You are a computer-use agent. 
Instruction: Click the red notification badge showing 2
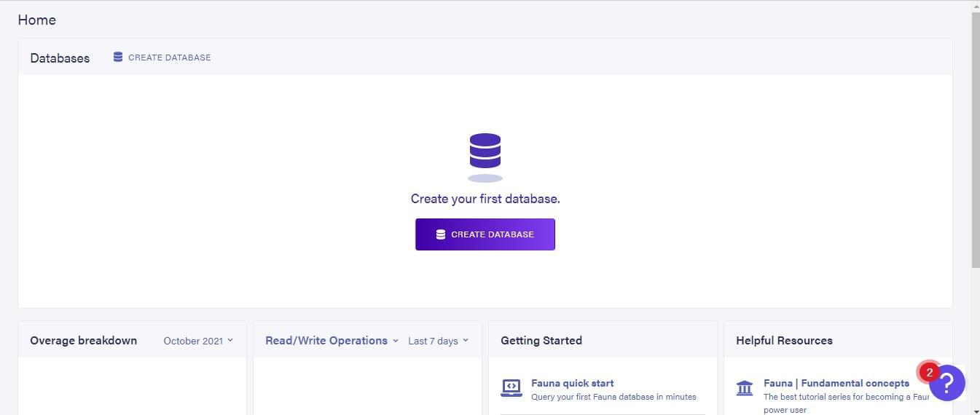pyautogui.click(x=929, y=372)
